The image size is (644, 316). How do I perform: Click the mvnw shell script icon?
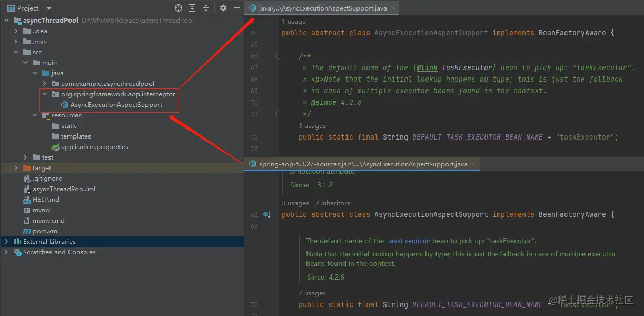pos(27,210)
